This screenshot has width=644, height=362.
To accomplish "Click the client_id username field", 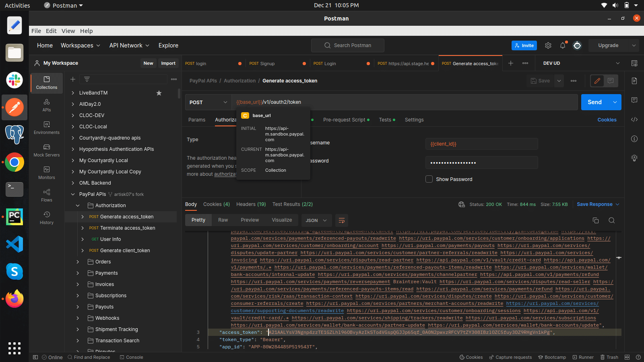I will pyautogui.click(x=481, y=144).
